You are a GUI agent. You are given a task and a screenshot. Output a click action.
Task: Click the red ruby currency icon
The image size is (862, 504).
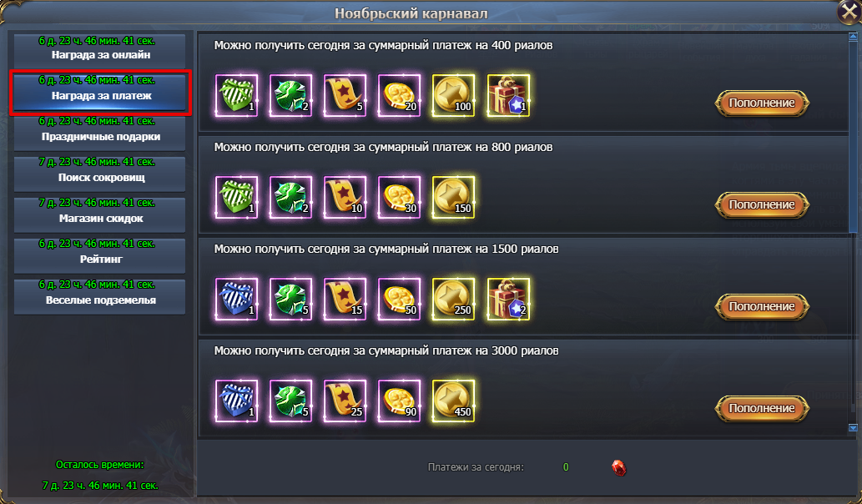[x=619, y=468]
